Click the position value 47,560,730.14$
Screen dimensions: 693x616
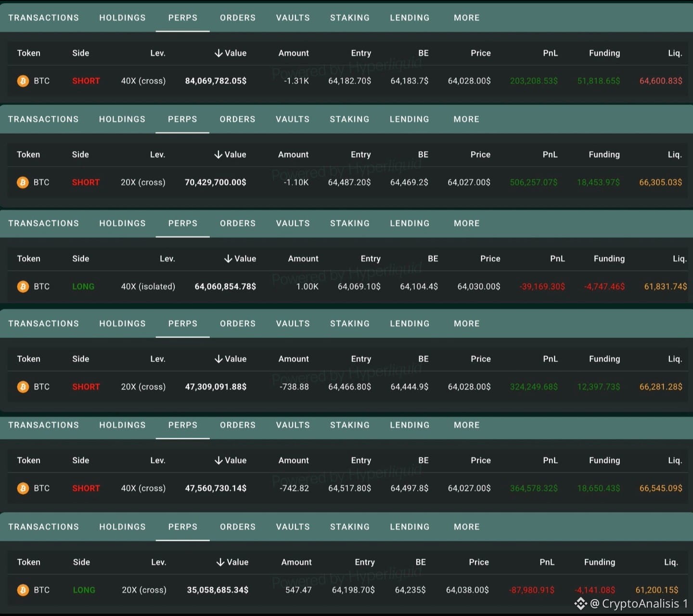tap(216, 488)
